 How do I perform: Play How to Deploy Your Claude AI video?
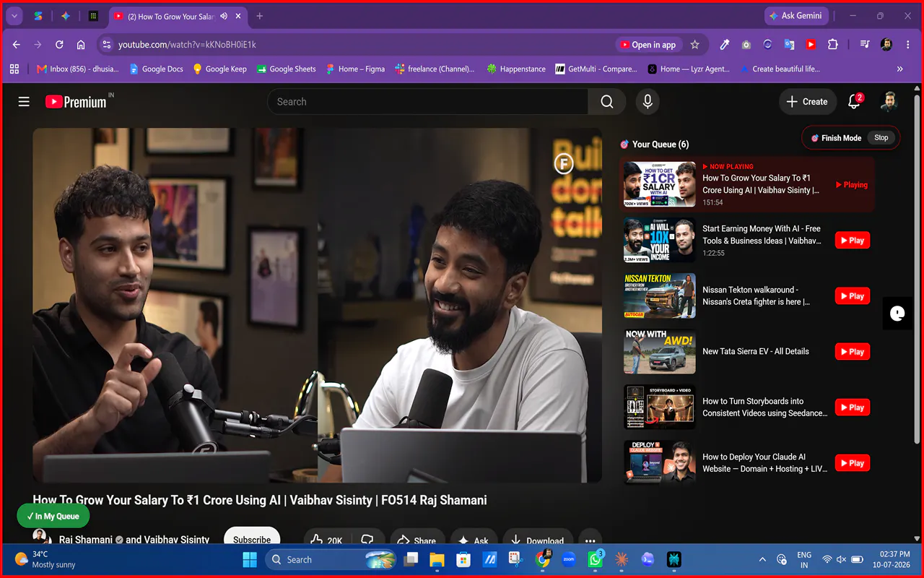click(x=852, y=463)
